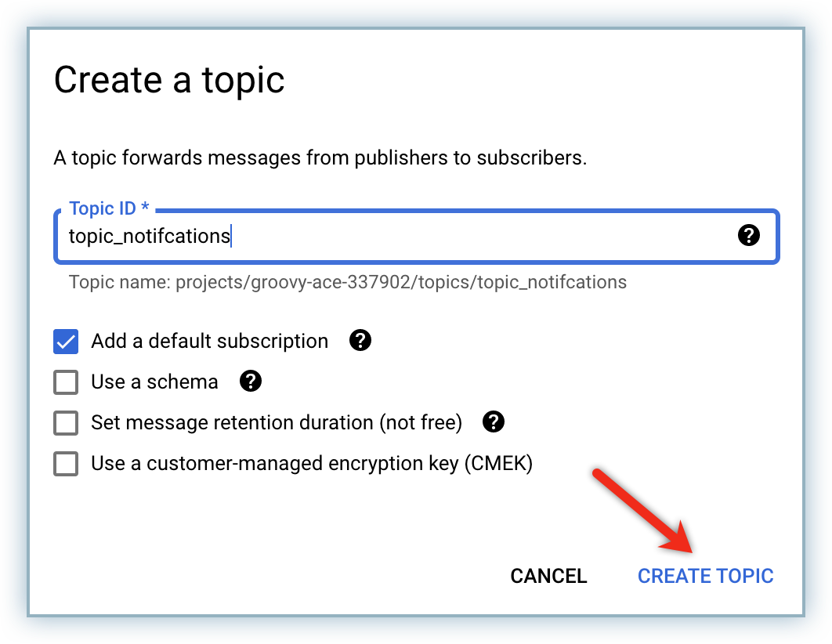Click the 'Create a topic' dialog heading
Screen dimensions: 832x644
click(168, 80)
